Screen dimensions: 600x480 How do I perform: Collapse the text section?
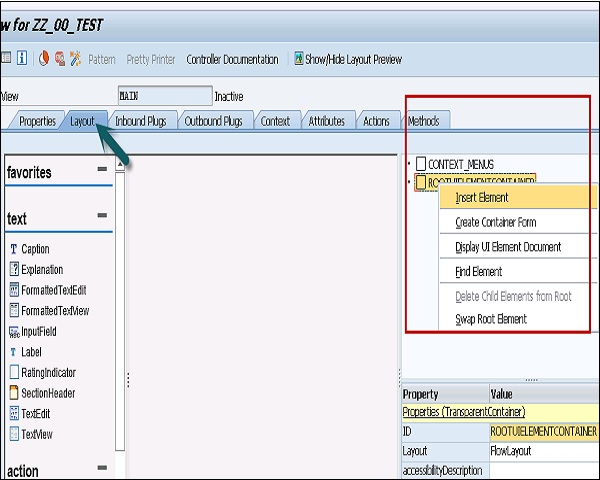coord(102,216)
